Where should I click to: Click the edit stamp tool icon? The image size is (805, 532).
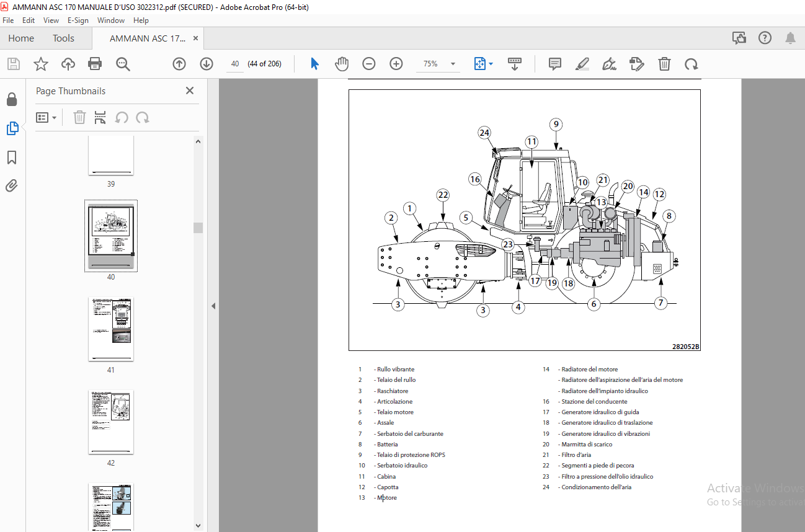[x=636, y=64]
